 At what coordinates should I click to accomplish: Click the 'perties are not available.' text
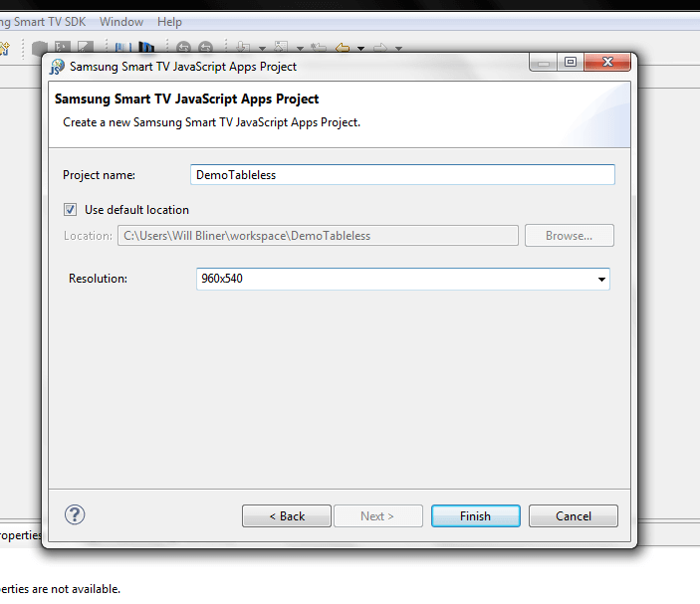[x=61, y=589]
